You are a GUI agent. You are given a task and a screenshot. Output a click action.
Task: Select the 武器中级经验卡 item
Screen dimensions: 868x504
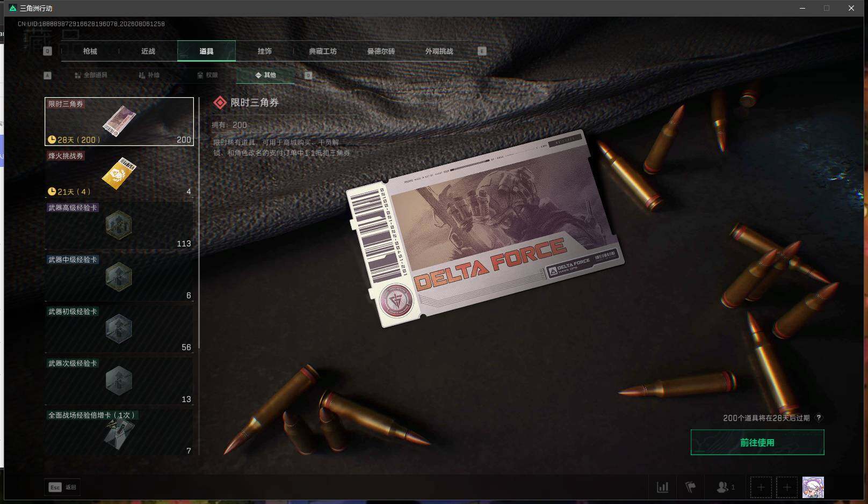[119, 277]
